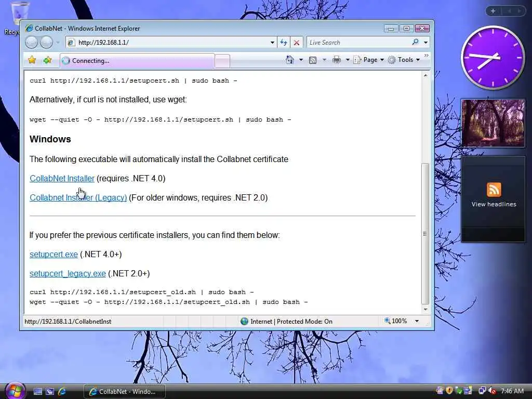
Task: Click the sidebar clock gadget
Action: (x=493, y=58)
